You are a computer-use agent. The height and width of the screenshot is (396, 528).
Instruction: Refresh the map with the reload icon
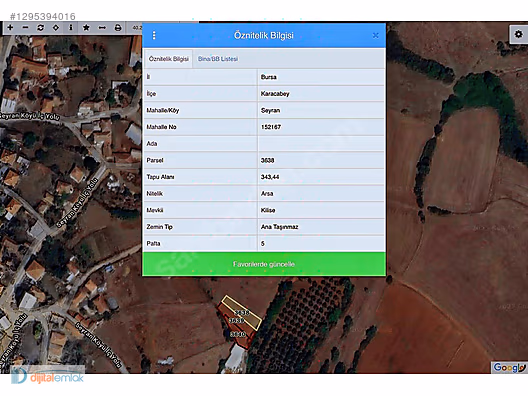tap(41, 28)
